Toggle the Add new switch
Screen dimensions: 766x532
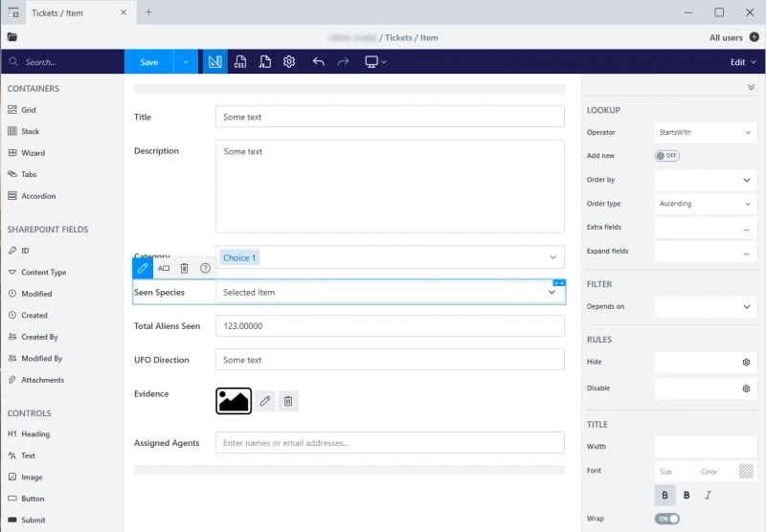(666, 156)
